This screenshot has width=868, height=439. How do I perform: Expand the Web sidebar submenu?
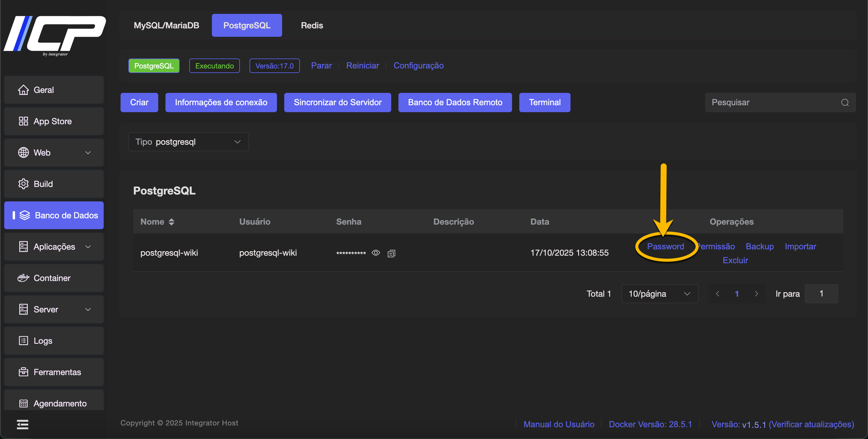click(88, 152)
